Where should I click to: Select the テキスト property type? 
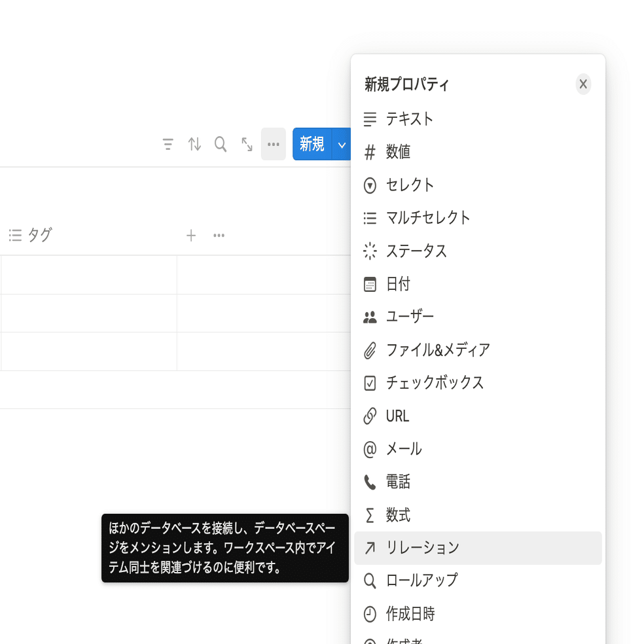478,119
